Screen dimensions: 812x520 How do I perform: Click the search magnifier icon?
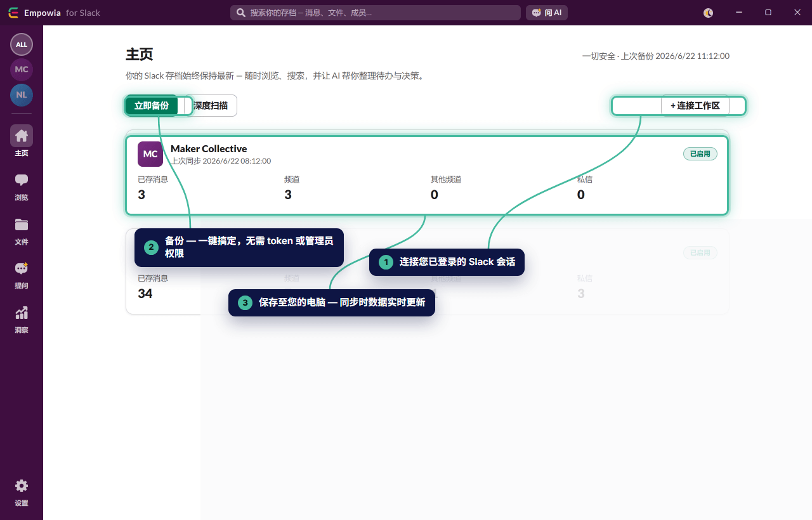241,13
